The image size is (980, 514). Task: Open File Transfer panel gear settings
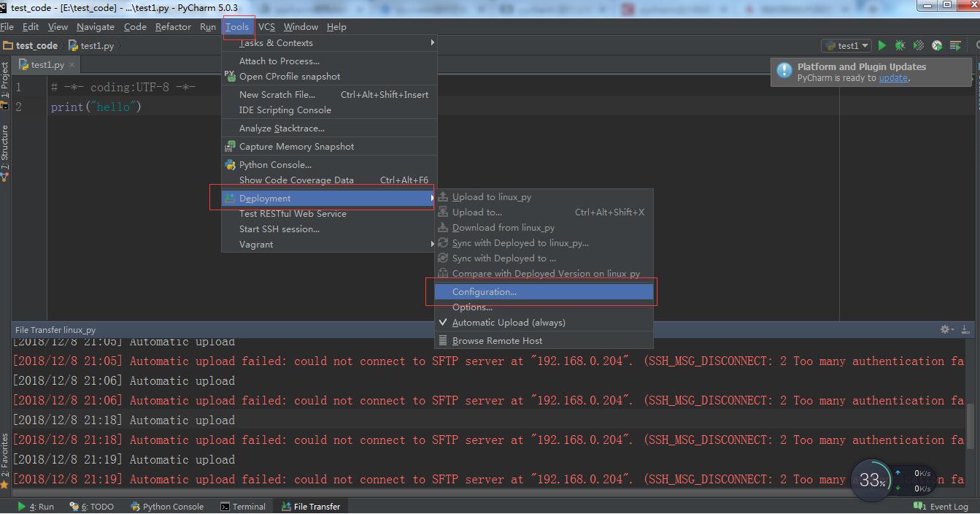click(x=946, y=330)
